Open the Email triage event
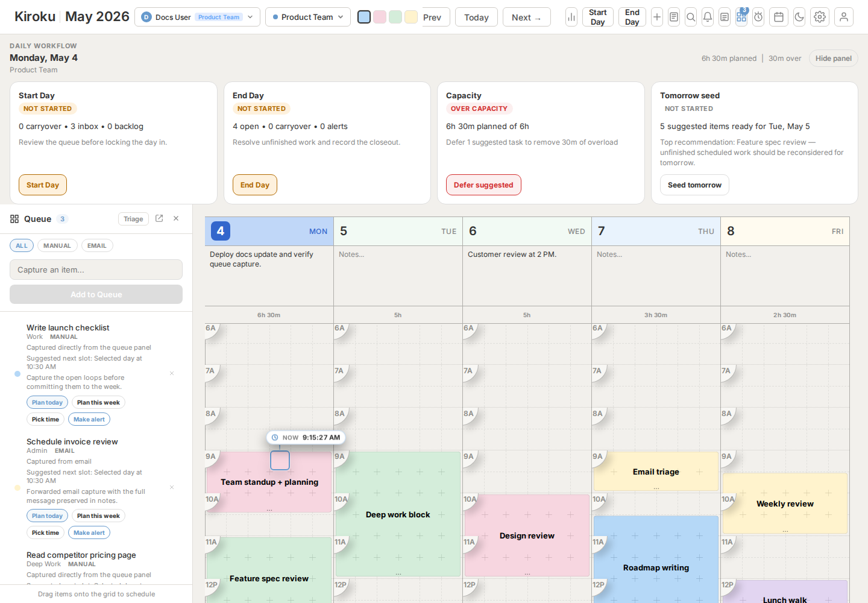This screenshot has width=868, height=603. coord(656,472)
